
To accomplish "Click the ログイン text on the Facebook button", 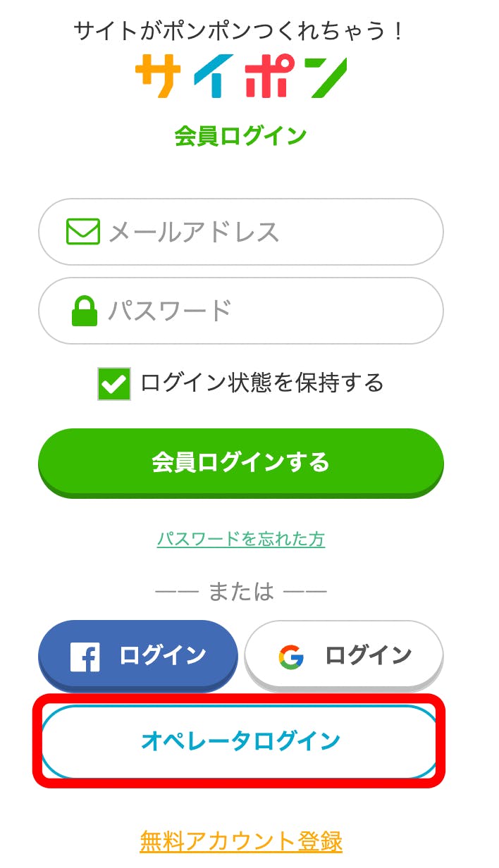I will (x=163, y=655).
